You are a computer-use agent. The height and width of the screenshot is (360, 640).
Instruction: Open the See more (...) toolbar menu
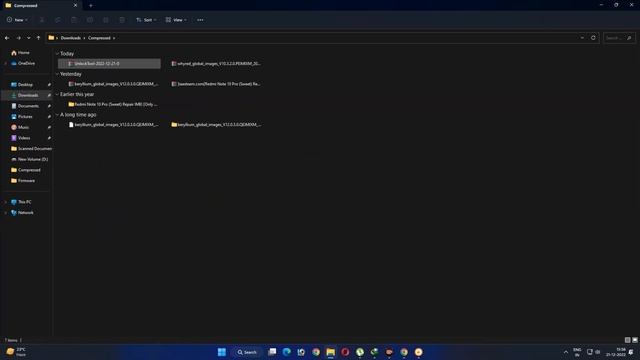[200, 20]
